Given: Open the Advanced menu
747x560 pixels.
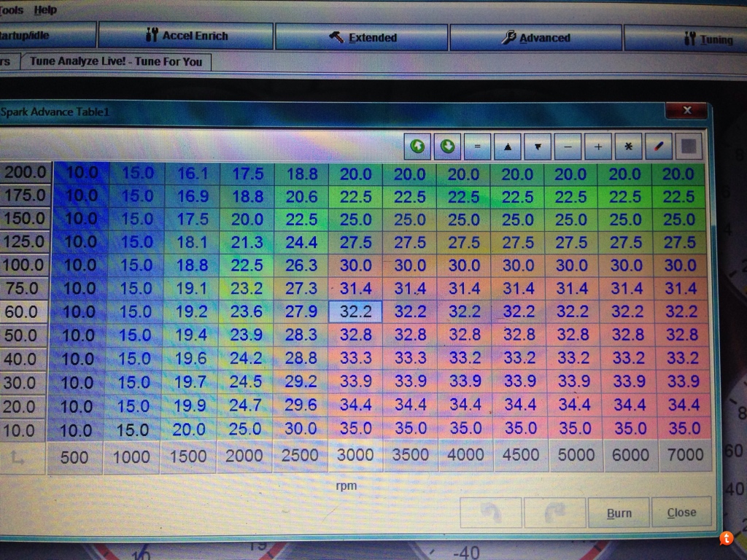Looking at the screenshot, I should tap(536, 38).
